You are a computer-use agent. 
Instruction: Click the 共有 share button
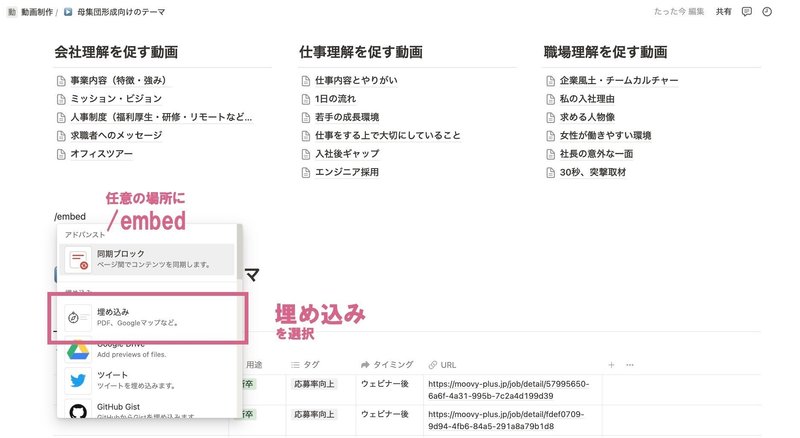click(723, 12)
